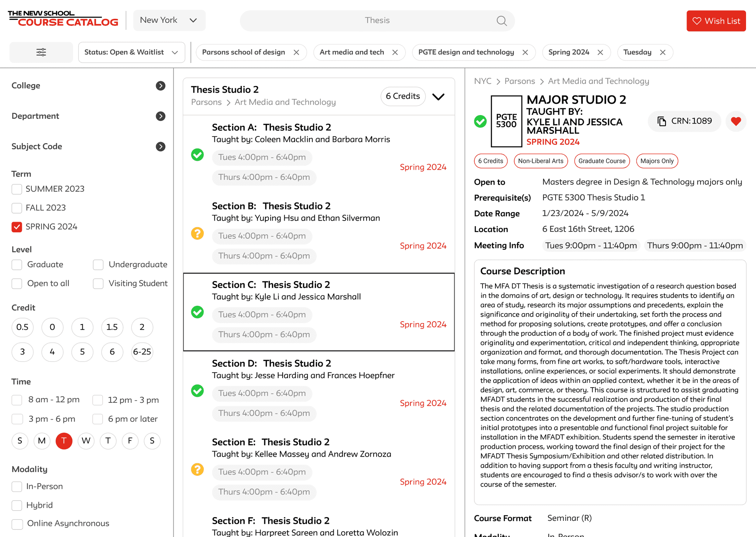Select the 0.5 credit option

pos(23,327)
